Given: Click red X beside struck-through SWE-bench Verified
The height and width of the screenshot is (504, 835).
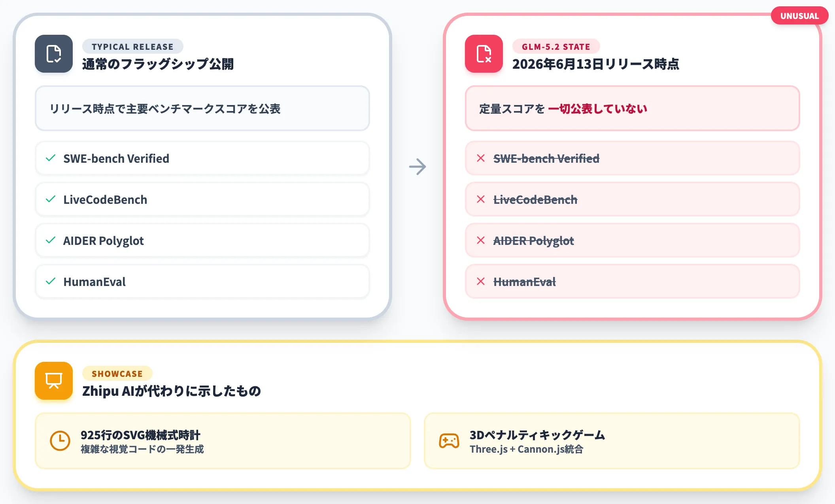Looking at the screenshot, I should click(481, 158).
